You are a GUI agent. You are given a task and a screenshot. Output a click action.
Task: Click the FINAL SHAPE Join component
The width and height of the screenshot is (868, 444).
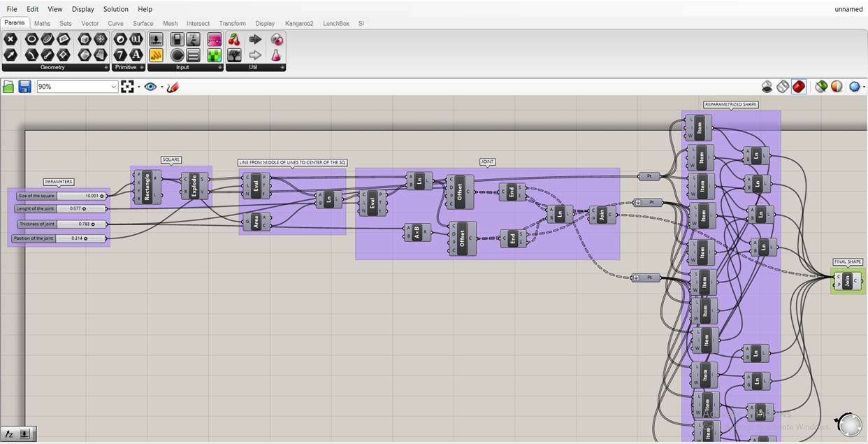coord(848,281)
